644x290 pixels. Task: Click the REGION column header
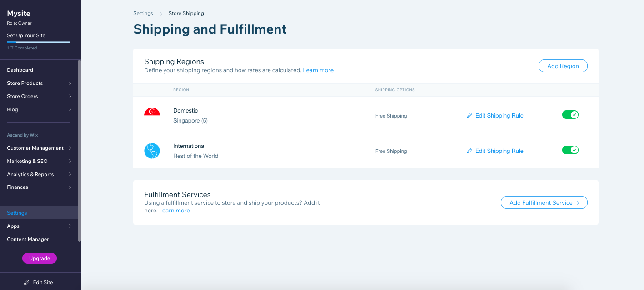coord(181,90)
